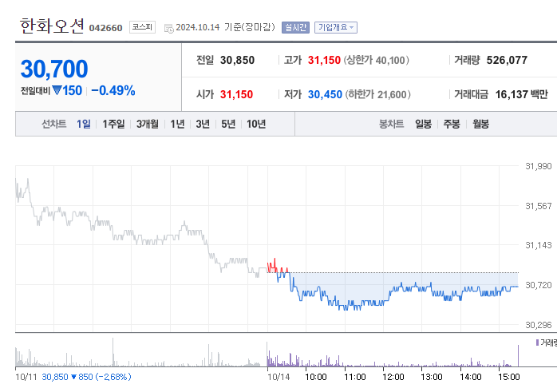Click the -0.49% change value

(x=113, y=90)
